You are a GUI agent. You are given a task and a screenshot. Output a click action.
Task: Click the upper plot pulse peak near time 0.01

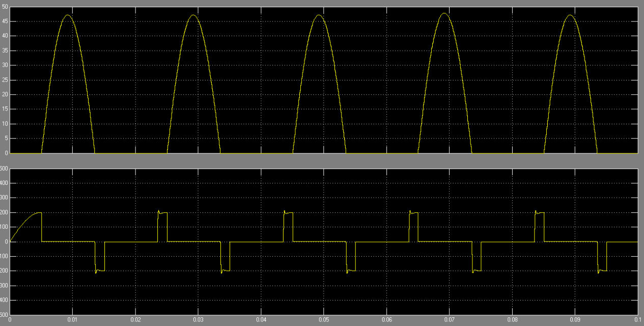68,15
